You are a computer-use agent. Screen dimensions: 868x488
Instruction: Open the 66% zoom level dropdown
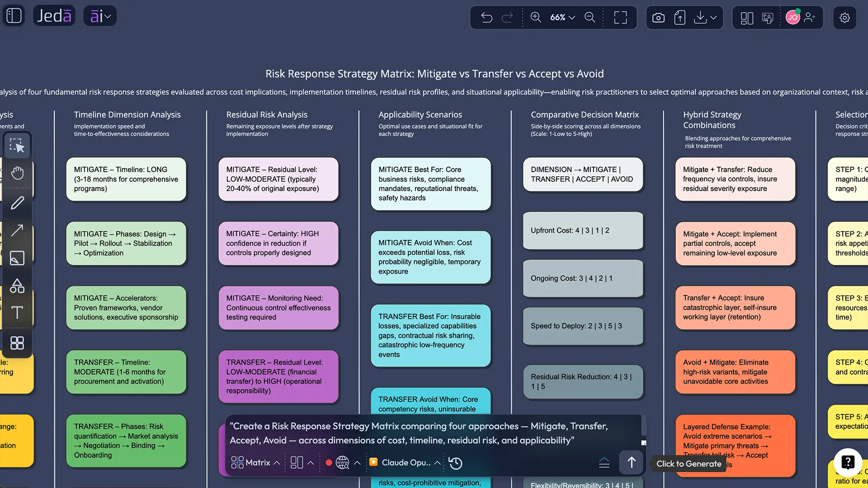pyautogui.click(x=562, y=17)
